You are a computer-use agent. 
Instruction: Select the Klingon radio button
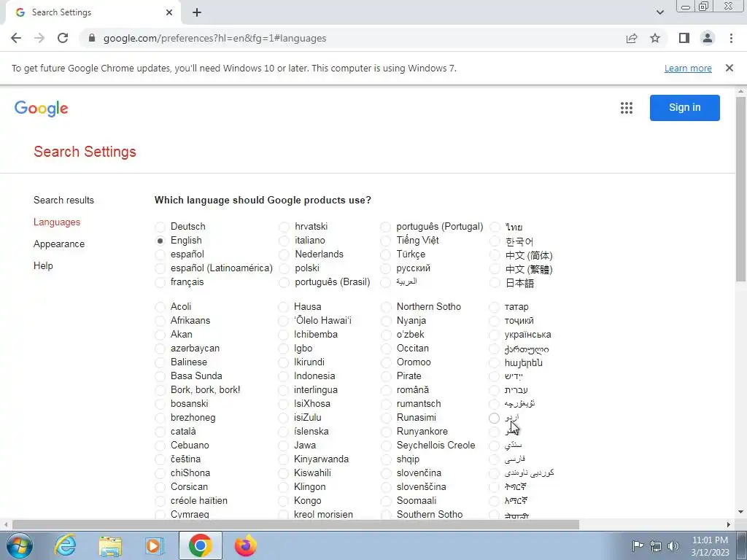(284, 487)
